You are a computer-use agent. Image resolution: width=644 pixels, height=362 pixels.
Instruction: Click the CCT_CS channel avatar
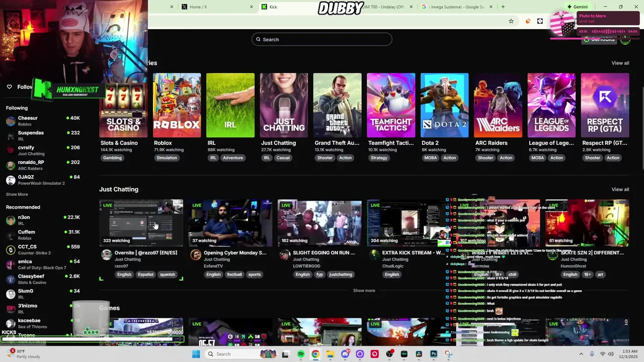tap(11, 250)
